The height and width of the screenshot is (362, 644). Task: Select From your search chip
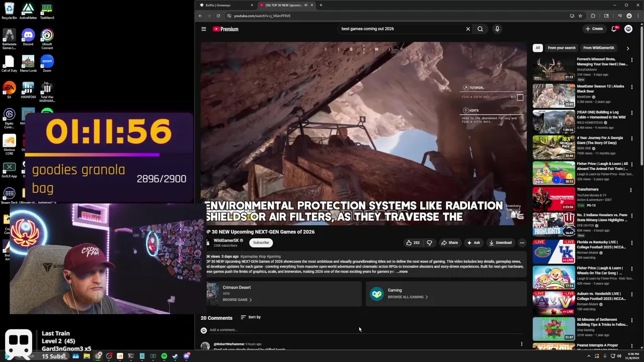[561, 48]
